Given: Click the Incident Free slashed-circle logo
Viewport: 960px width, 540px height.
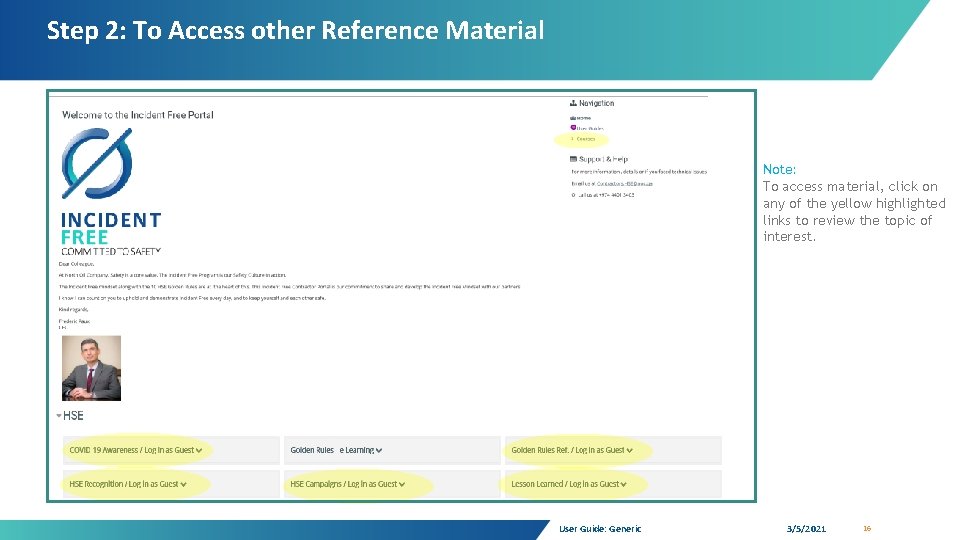Looking at the screenshot, I should coord(97,163).
